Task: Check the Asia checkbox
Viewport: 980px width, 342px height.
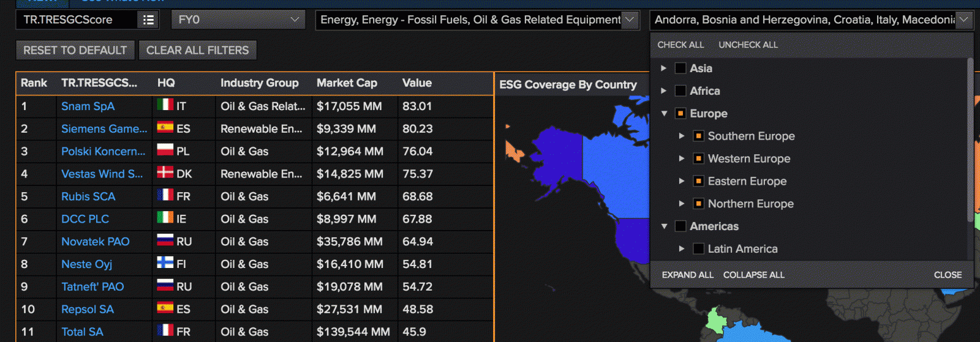Action: pos(680,68)
